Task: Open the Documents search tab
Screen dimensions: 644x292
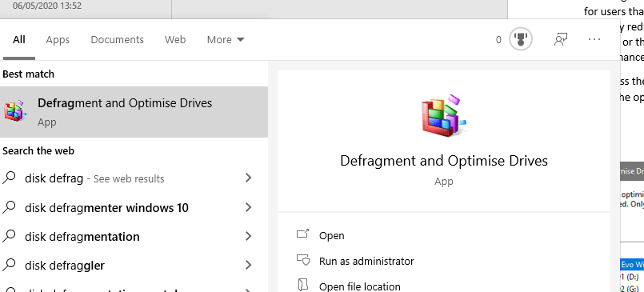Action: point(117,40)
